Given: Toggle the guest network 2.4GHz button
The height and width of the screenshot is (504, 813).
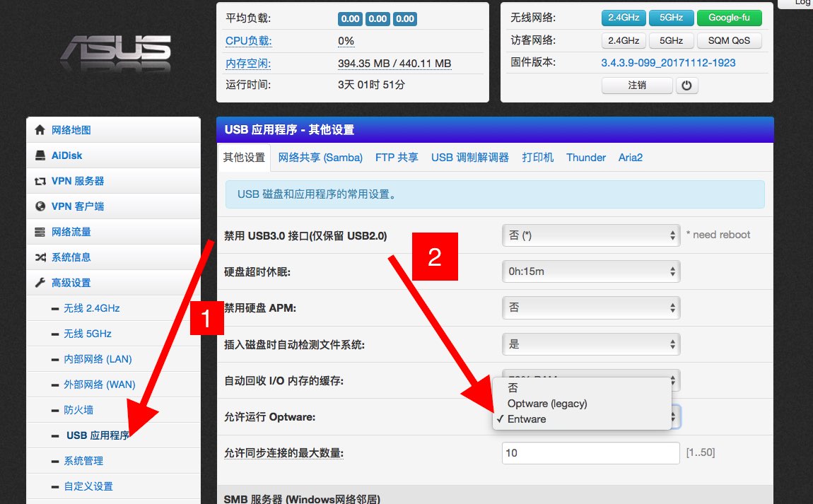Looking at the screenshot, I should 624,40.
